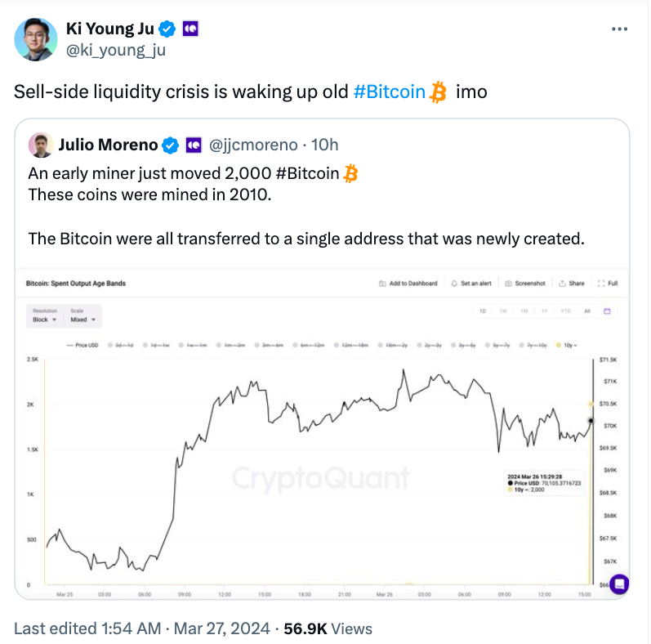The width and height of the screenshot is (651, 644).
Task: Expand chart to Full screen
Action: point(608,284)
